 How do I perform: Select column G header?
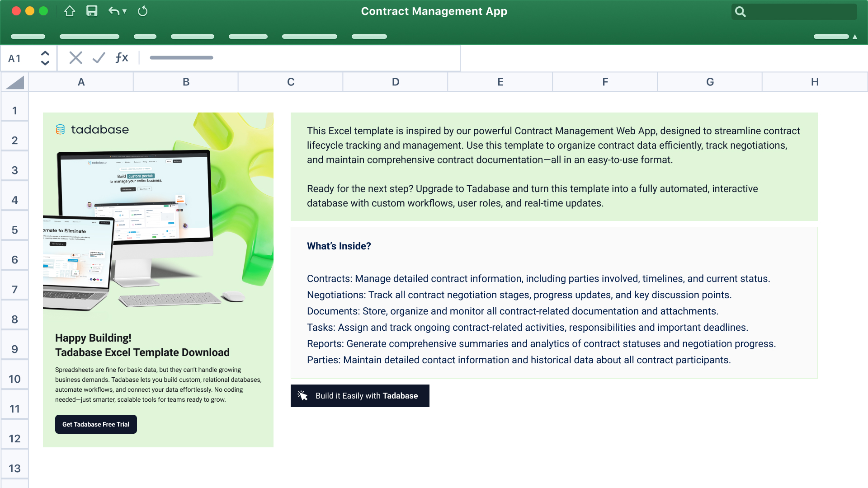pos(710,82)
